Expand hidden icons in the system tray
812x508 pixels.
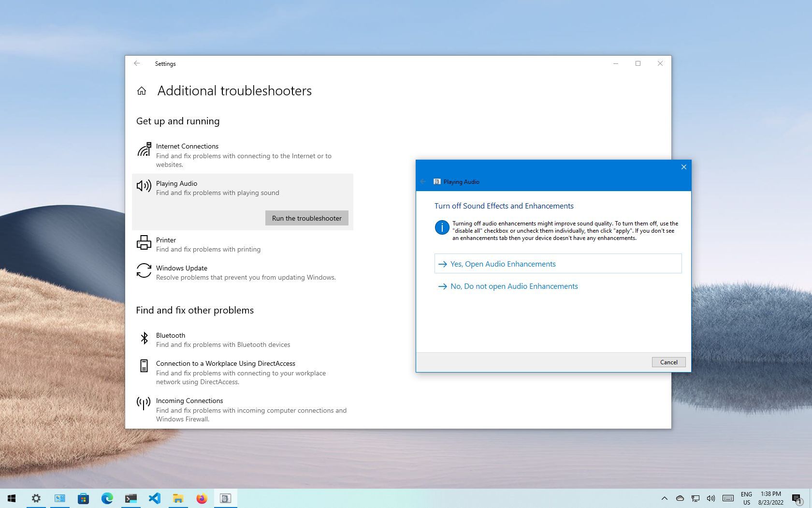pos(664,498)
